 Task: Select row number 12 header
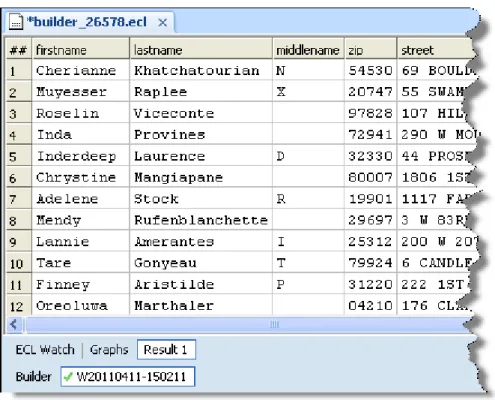tap(19, 305)
